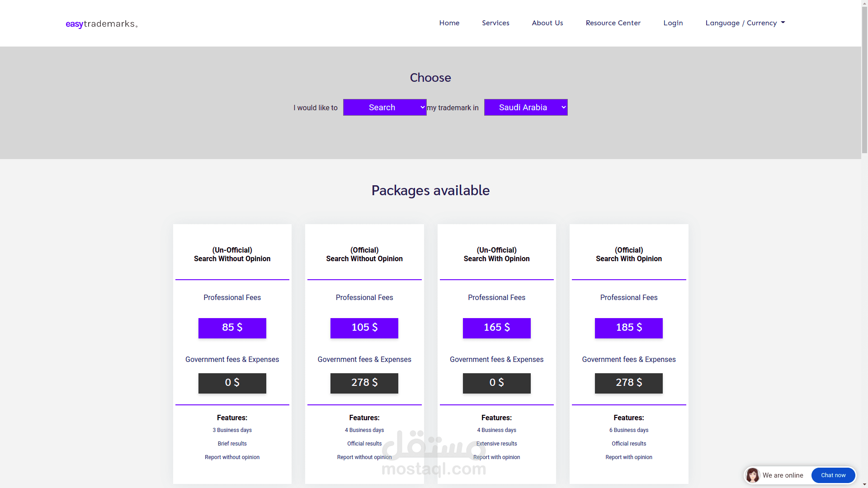Open the Saudi Arabia country dropdown
Viewport: 868px width, 488px height.
(x=525, y=108)
